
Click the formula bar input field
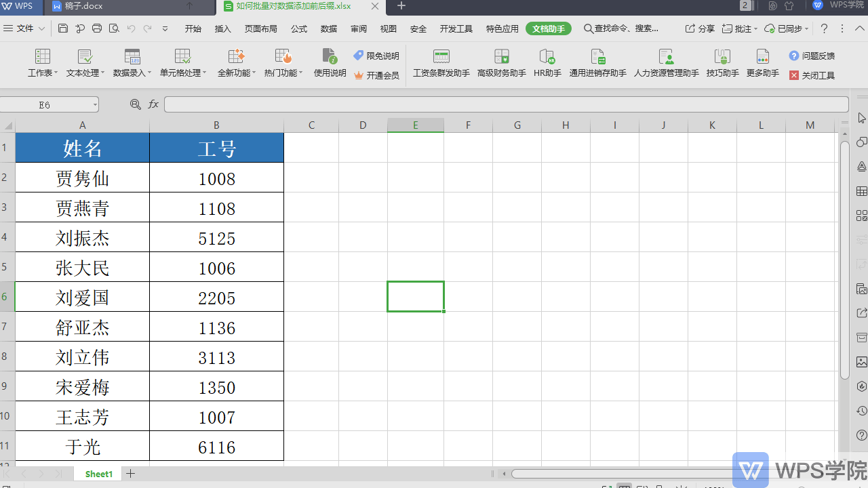pos(506,104)
